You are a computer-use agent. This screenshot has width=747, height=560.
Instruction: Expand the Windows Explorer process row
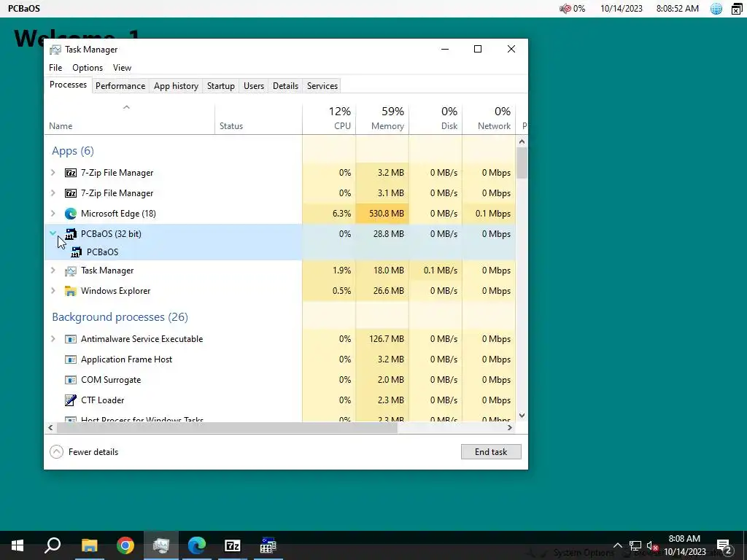[53, 291]
